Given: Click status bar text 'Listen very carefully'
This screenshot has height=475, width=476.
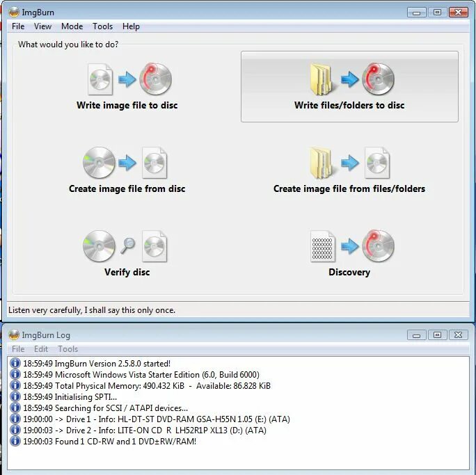Looking at the screenshot, I should click(92, 310).
